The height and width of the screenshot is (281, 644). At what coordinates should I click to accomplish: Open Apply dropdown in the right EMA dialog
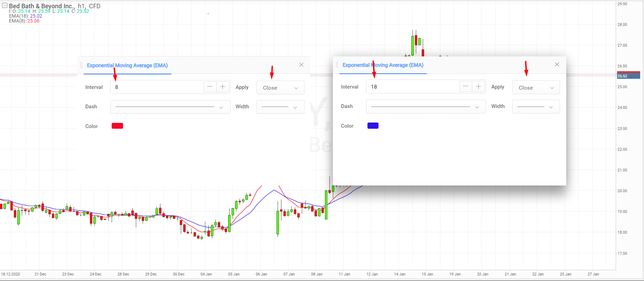536,88
